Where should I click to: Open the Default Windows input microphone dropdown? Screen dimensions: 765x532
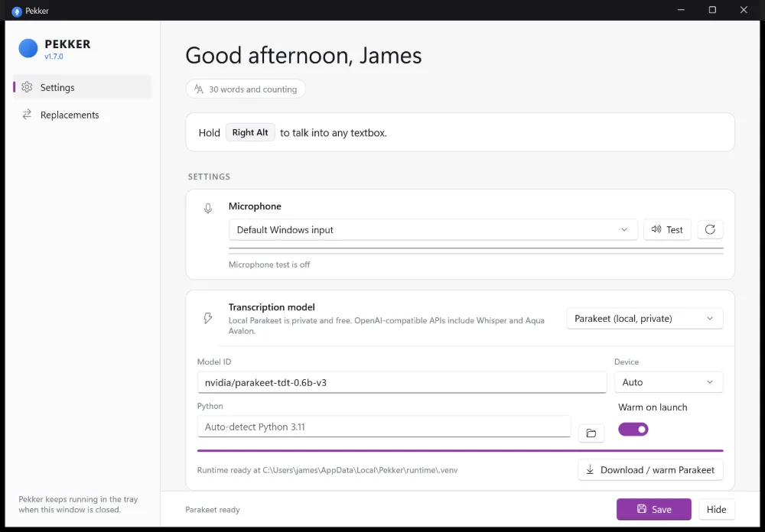433,229
